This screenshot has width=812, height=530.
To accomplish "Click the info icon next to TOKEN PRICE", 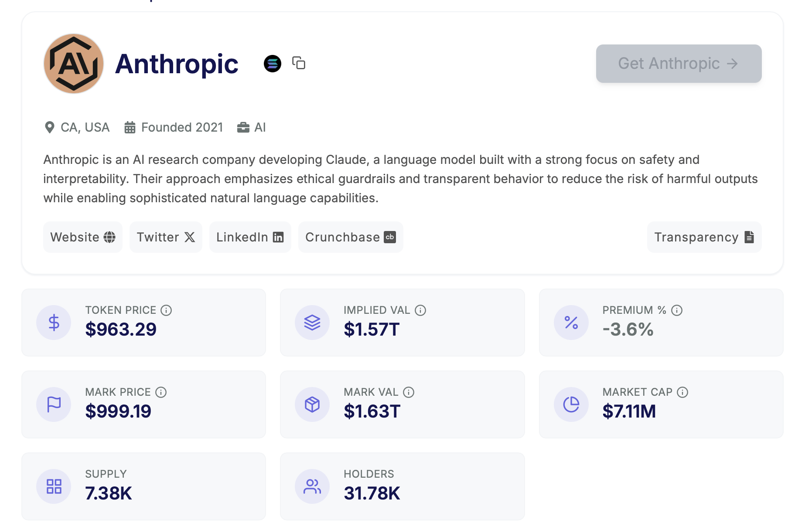I will (x=166, y=310).
